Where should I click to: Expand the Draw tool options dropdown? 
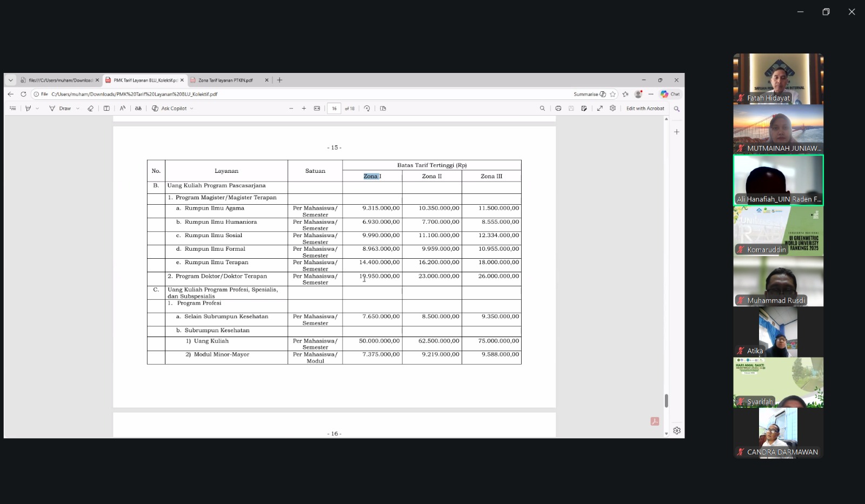(78, 109)
